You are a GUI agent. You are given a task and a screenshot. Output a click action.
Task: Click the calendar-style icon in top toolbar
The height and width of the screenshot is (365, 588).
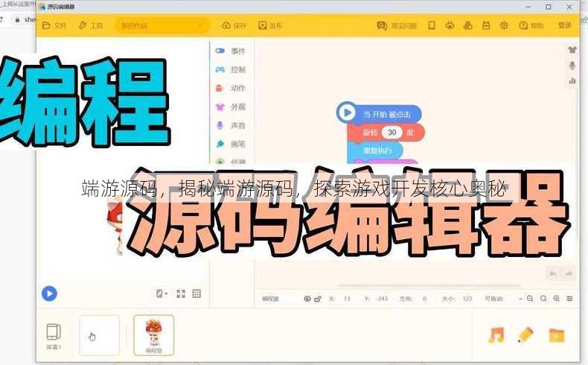coord(485,25)
